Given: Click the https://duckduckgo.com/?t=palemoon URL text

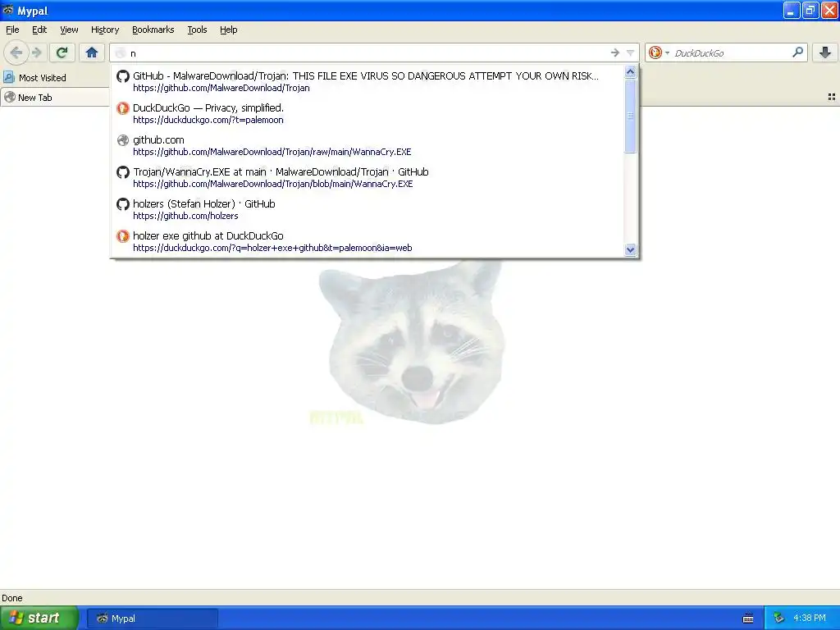Looking at the screenshot, I should coord(208,120).
